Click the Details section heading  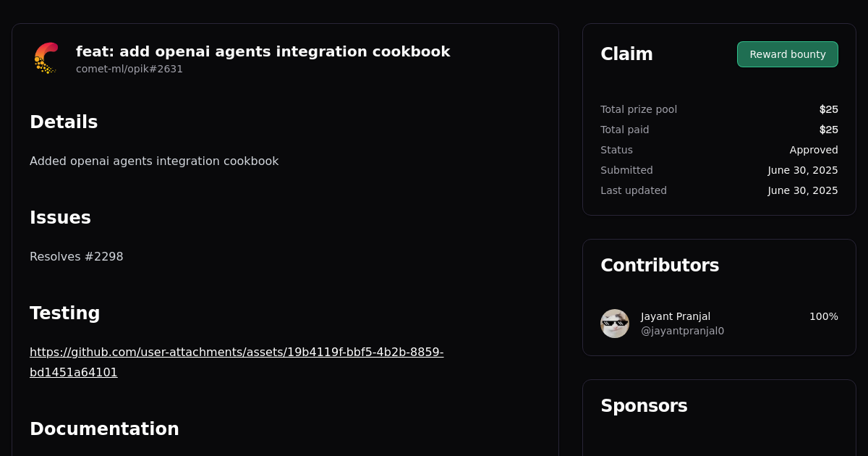click(64, 122)
